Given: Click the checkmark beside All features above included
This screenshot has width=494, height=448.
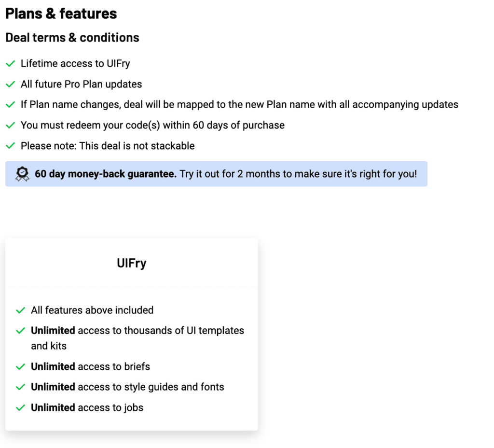Looking at the screenshot, I should point(20,310).
